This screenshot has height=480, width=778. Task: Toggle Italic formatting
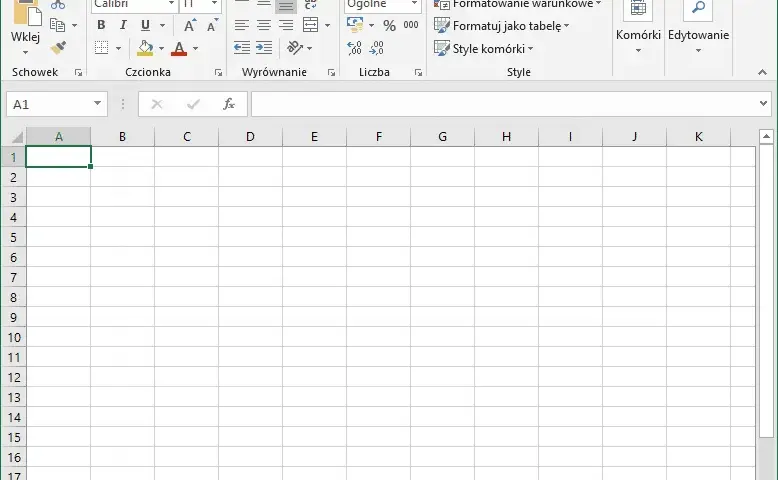coord(123,25)
